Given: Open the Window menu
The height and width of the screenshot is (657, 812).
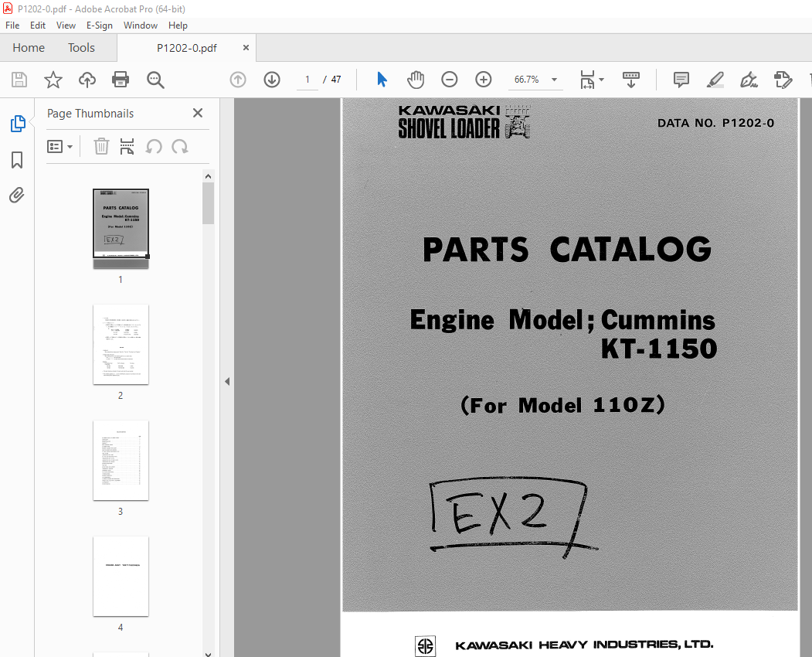Looking at the screenshot, I should click(x=141, y=26).
